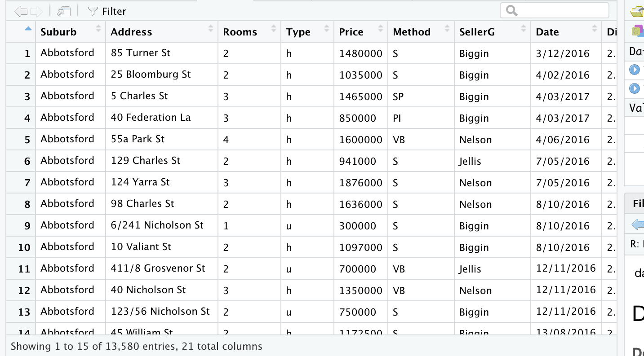The image size is (644, 356).
Task: Click the second blue expand arrow in Environment pane
Action: point(635,88)
